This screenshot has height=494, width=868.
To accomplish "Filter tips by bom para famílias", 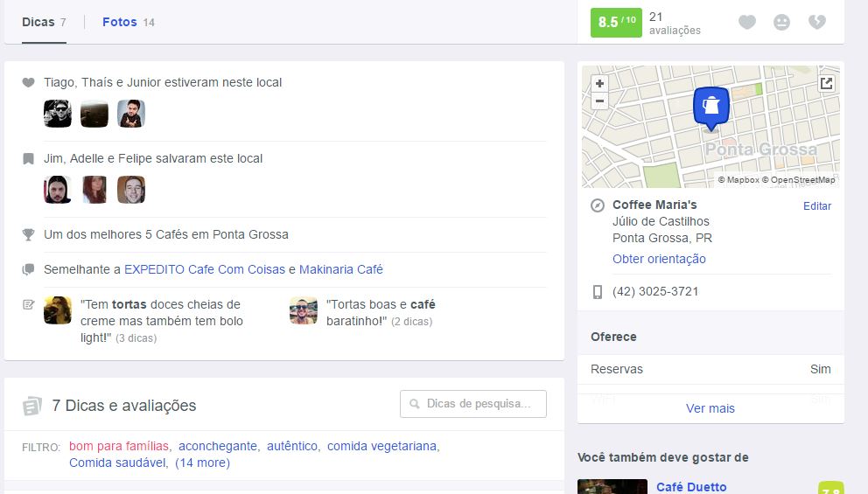I will tap(118, 446).
